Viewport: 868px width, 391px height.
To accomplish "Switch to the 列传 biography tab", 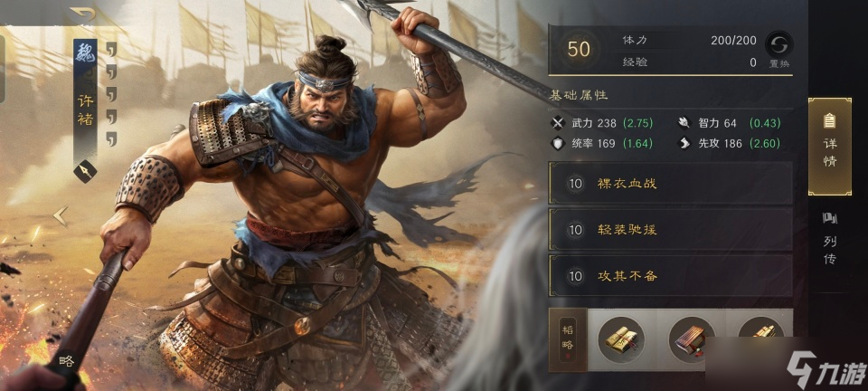I will coord(830,239).
